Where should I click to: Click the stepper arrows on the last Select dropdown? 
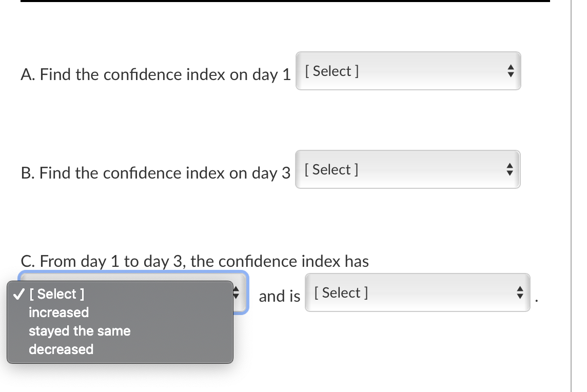(519, 293)
